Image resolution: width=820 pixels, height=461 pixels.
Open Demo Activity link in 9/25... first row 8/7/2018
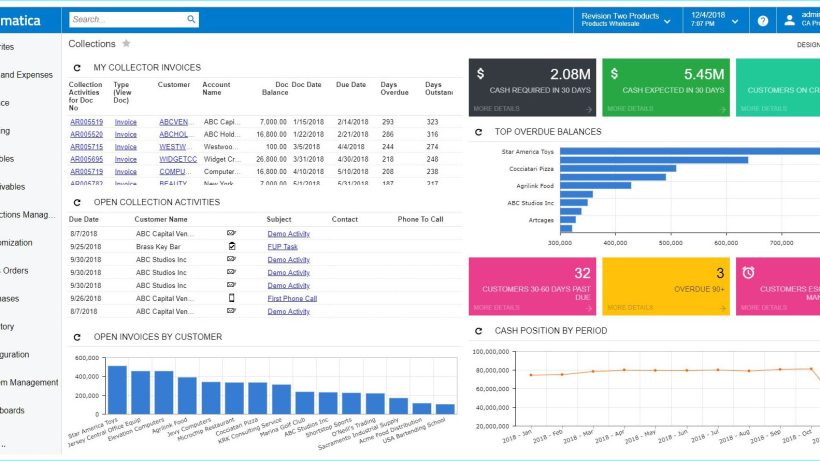coord(289,234)
